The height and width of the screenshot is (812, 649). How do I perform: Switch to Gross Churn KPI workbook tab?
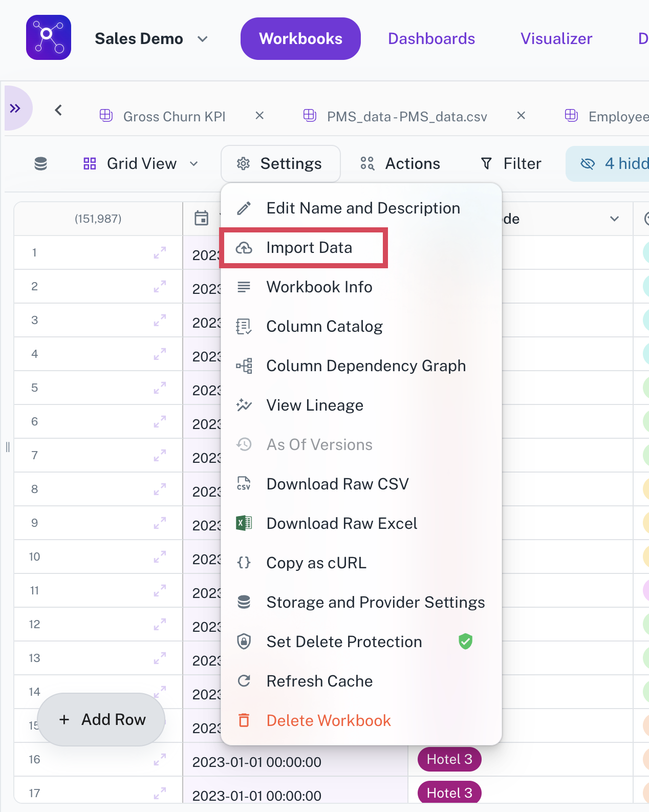[162, 116]
